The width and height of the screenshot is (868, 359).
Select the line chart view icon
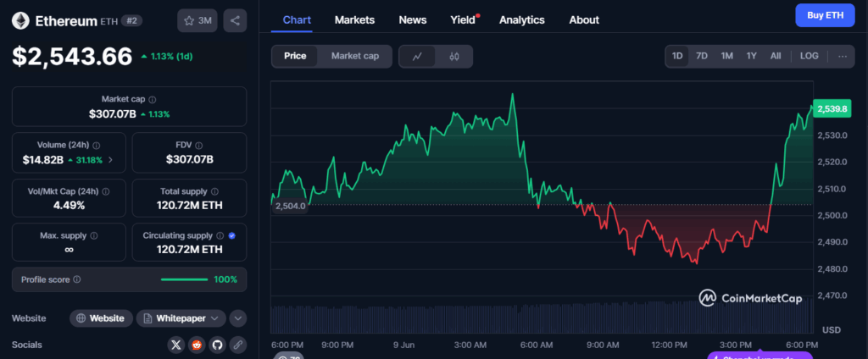pos(417,57)
